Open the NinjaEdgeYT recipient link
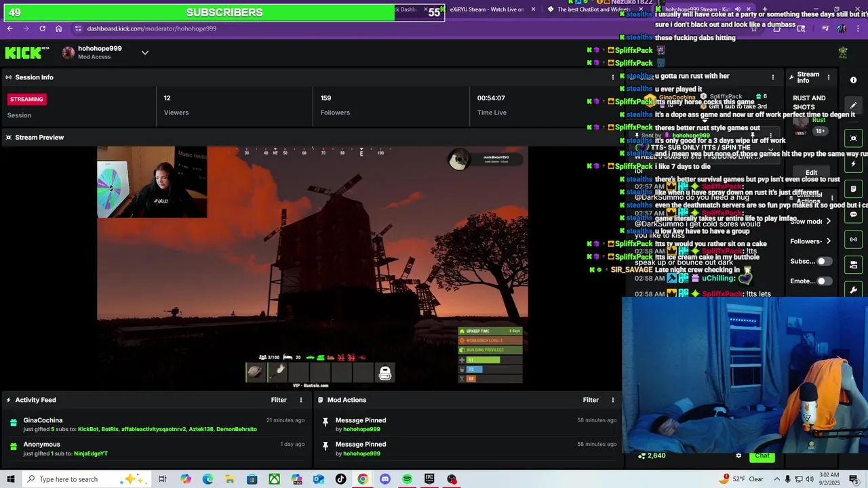Image resolution: width=868 pixels, height=488 pixels. [x=91, y=453]
